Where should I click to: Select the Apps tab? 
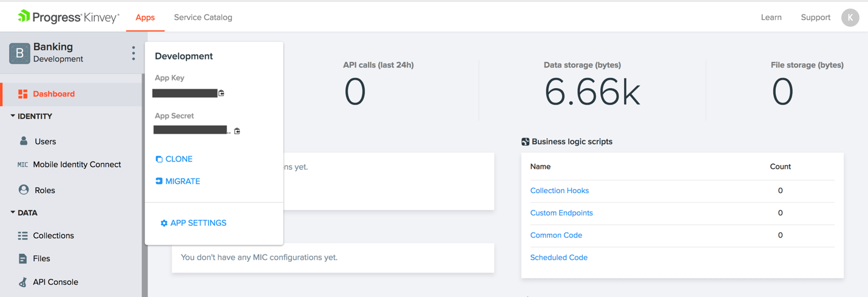click(145, 18)
